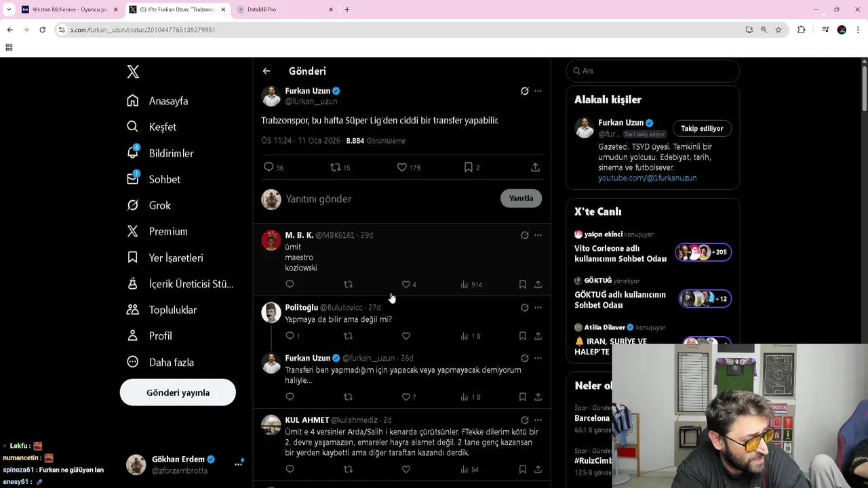Reply to M. B. K. comment
The width and height of the screenshot is (868, 488).
(290, 285)
